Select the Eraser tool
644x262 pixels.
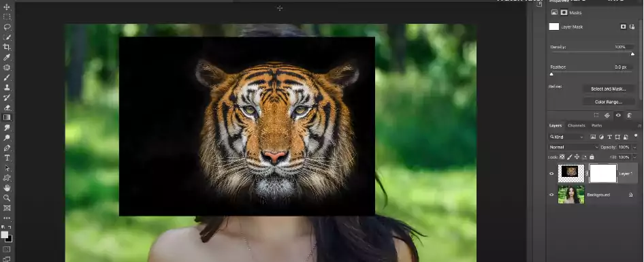[x=7, y=108]
